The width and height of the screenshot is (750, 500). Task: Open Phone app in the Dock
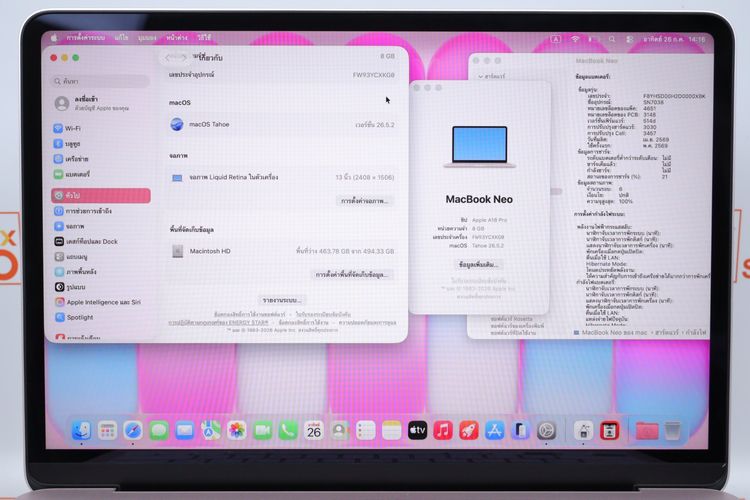pyautogui.click(x=288, y=431)
